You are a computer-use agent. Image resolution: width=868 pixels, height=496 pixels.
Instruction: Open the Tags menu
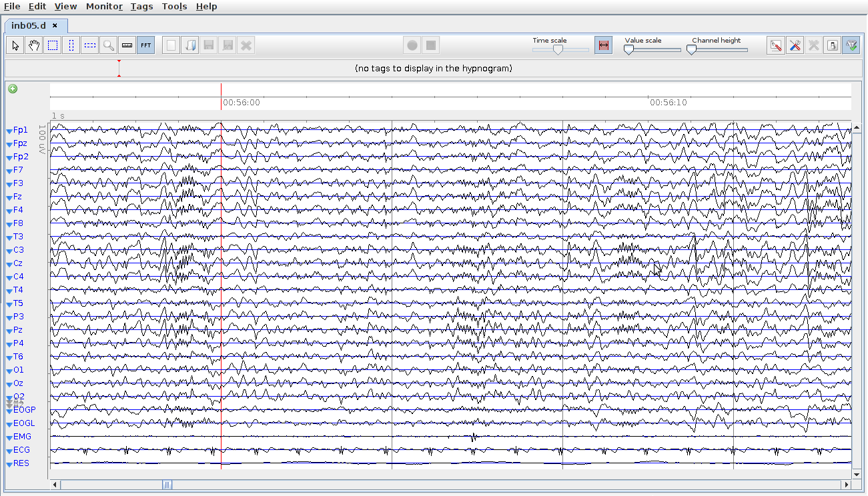(141, 6)
